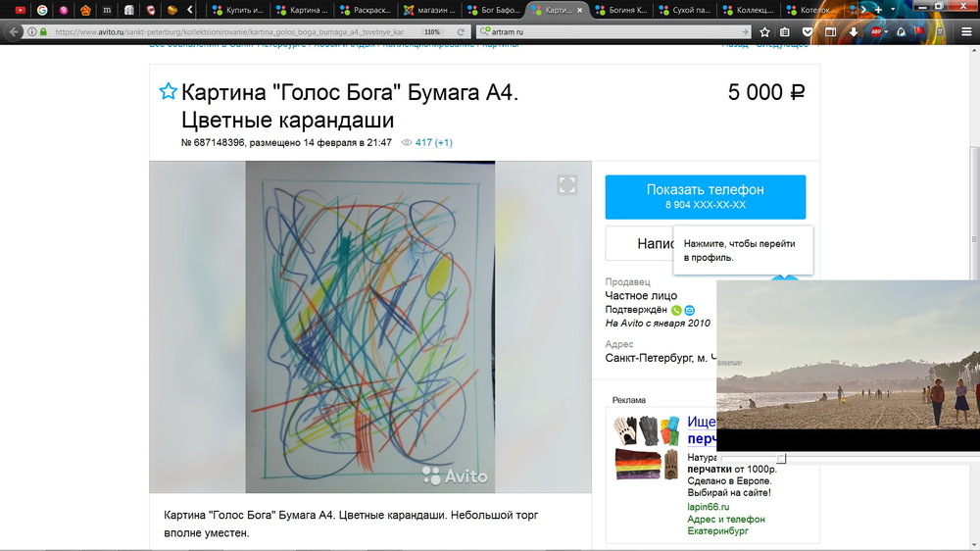
Task: Open the red emblem pinned tab
Action: [85, 10]
